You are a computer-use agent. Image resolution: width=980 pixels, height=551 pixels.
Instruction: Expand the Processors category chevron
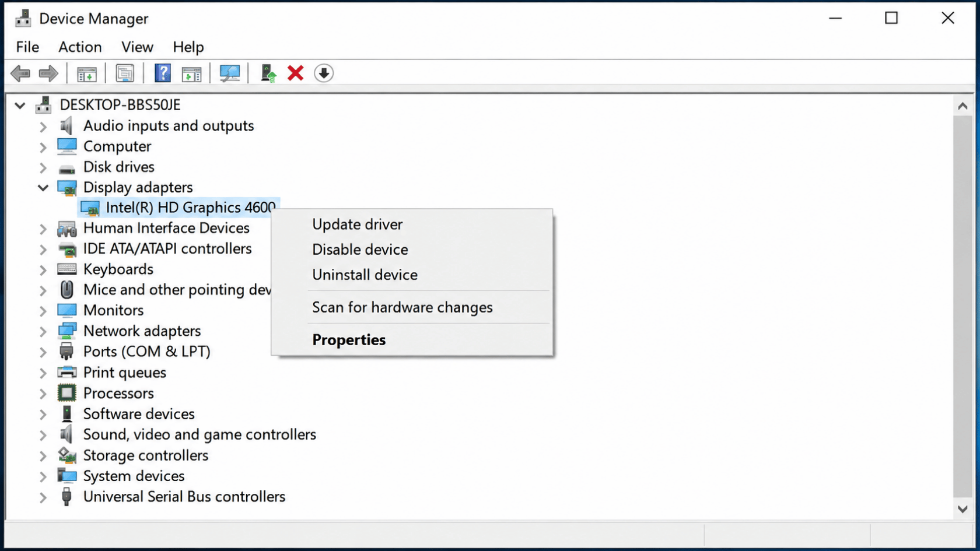point(43,394)
